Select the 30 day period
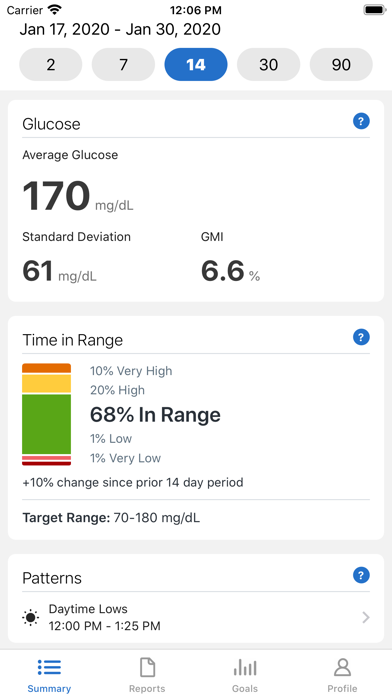This screenshot has width=392, height=696. tap(269, 65)
